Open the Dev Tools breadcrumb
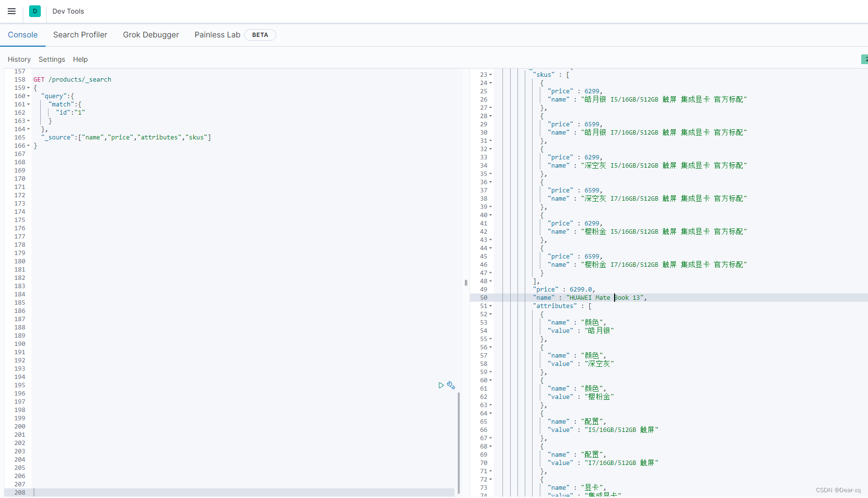Image resolution: width=868 pixels, height=498 pixels. tap(68, 11)
